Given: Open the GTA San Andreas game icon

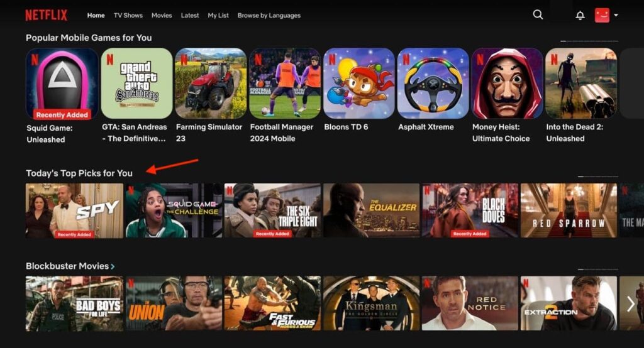Looking at the screenshot, I should click(136, 84).
